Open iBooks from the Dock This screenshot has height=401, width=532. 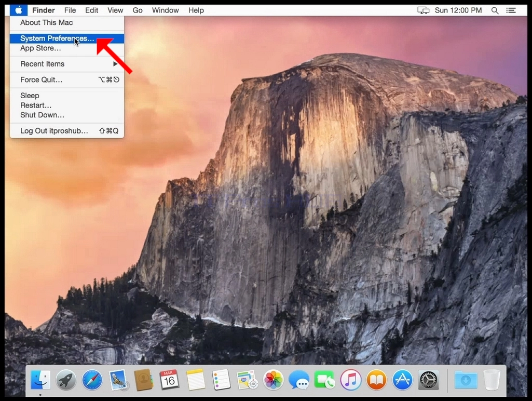[x=376, y=380]
